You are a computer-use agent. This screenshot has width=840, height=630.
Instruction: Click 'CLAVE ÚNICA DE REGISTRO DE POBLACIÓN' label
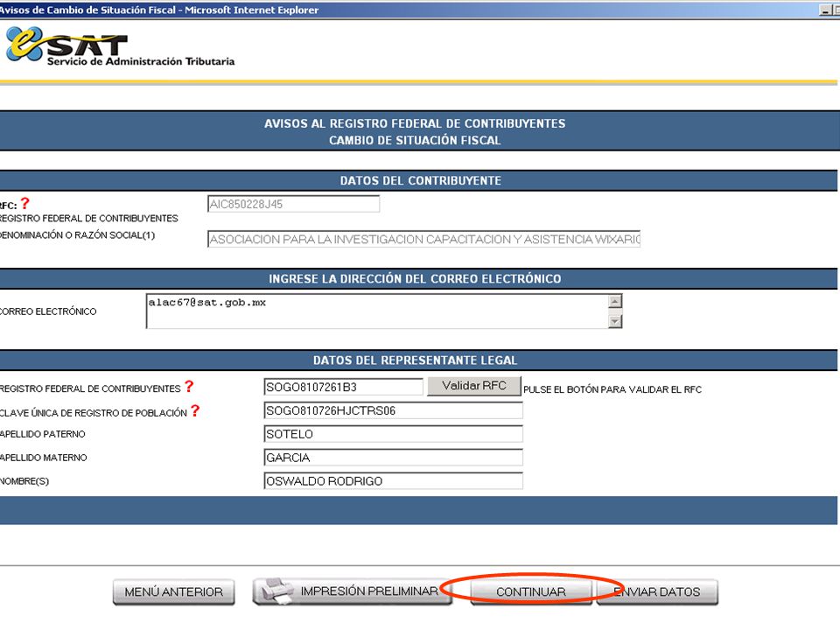click(94, 412)
